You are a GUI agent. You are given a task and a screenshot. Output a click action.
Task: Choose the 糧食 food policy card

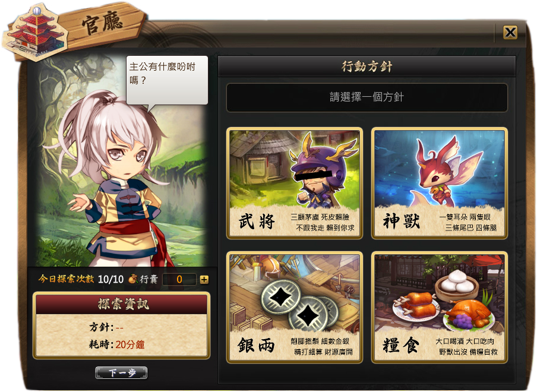440,307
